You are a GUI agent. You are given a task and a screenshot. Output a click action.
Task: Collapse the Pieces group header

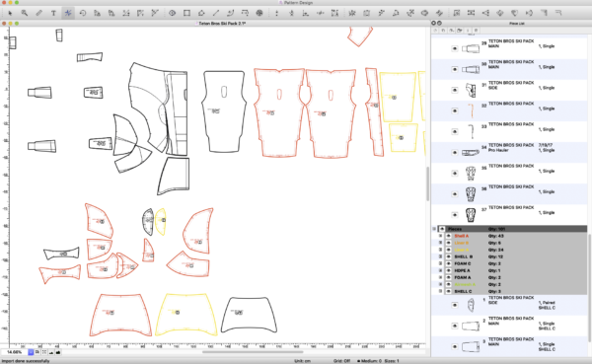coord(434,229)
